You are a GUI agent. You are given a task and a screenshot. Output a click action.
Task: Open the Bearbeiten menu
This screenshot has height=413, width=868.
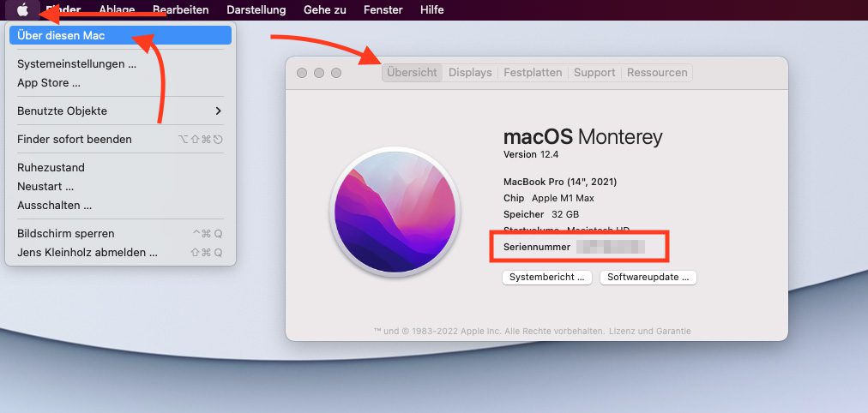pyautogui.click(x=180, y=10)
